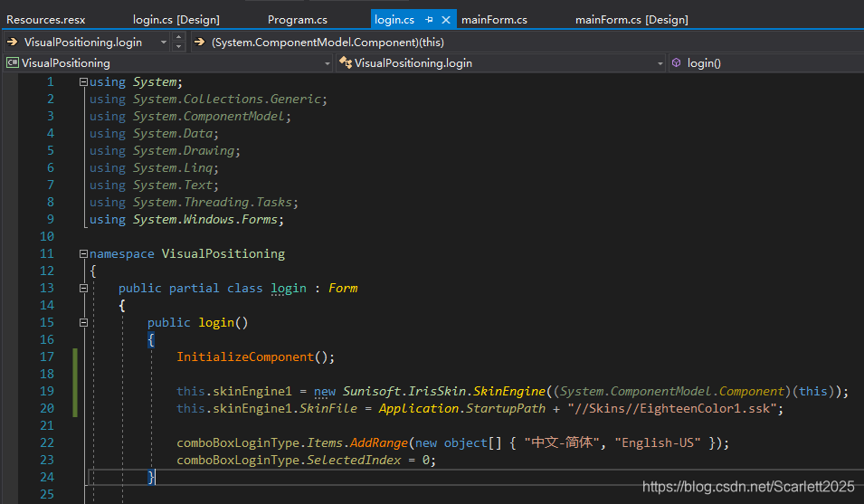Click 'StartupPath' on line 20
Viewport: 864px width, 504px height.
click(506, 408)
